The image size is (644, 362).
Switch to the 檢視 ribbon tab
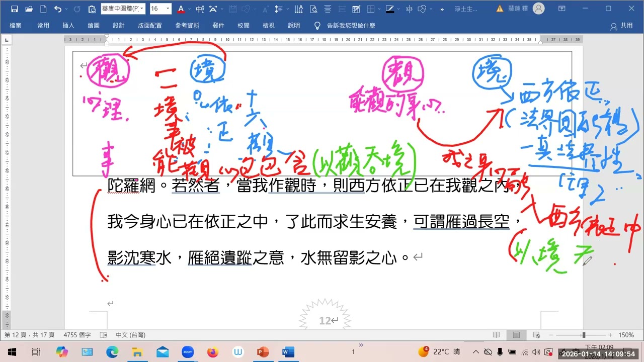pos(269,26)
